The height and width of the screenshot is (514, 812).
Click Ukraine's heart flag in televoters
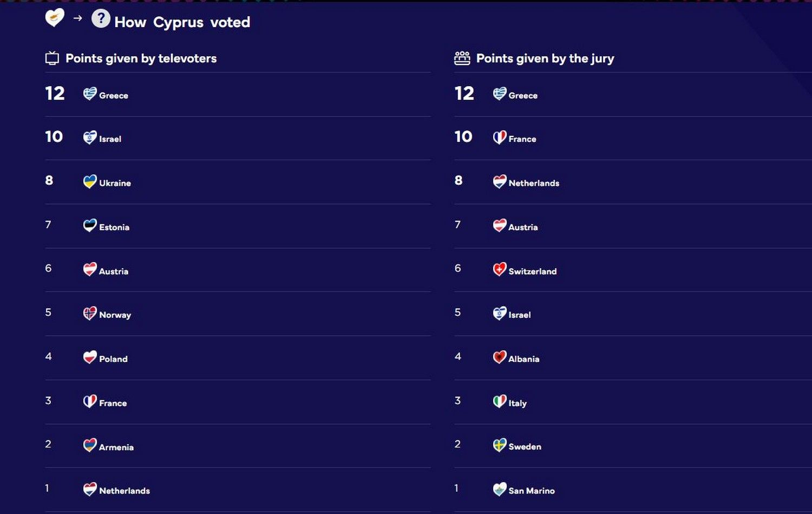90,181
